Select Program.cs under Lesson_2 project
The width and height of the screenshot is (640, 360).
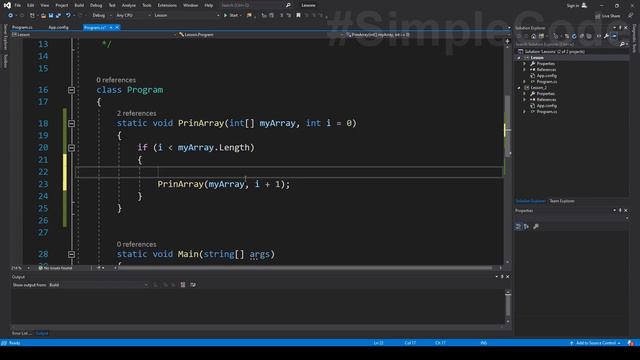coord(547,111)
